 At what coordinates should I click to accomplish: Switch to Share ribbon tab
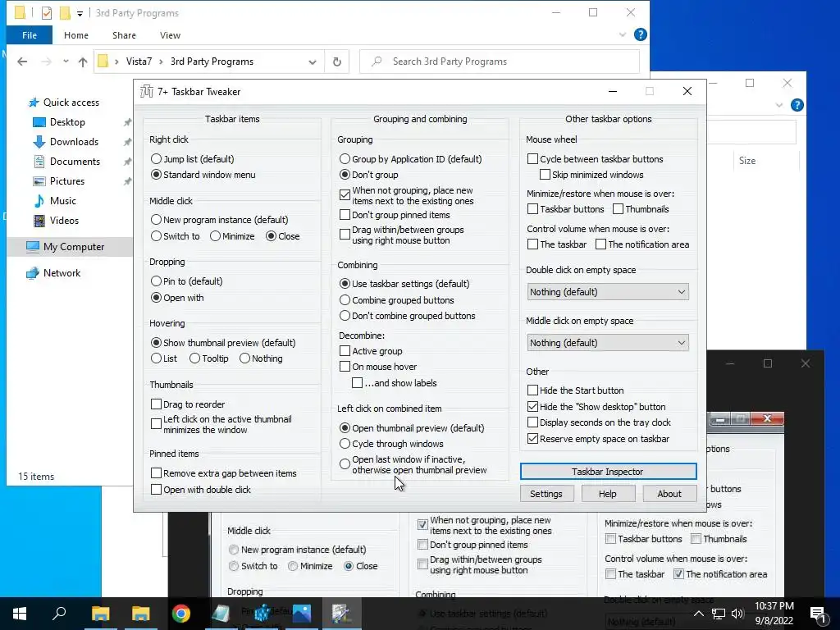point(125,35)
